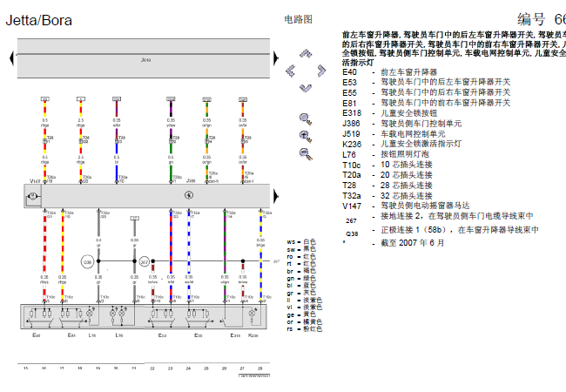Viewport: 566px width, 392px height.
Task: Click the gr = 灰色 color code entry
Action: pos(301,293)
